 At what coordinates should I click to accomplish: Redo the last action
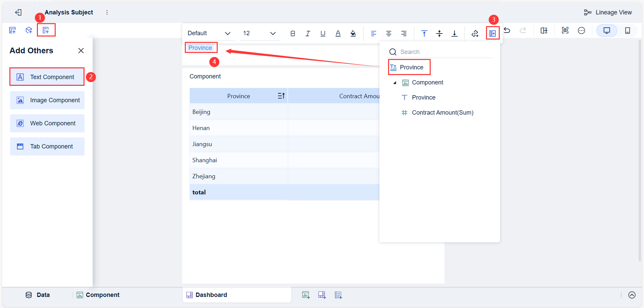coord(523,30)
